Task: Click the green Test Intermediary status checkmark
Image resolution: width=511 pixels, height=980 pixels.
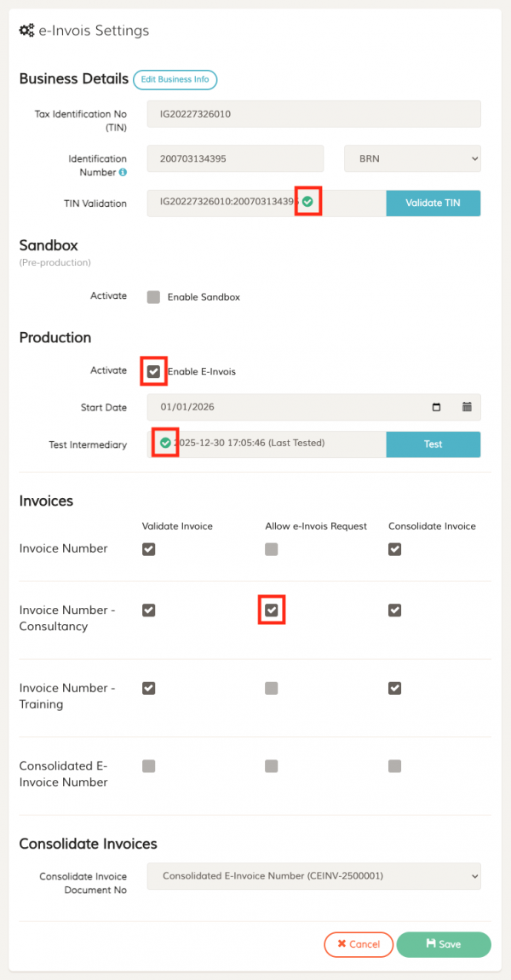Action: [165, 443]
